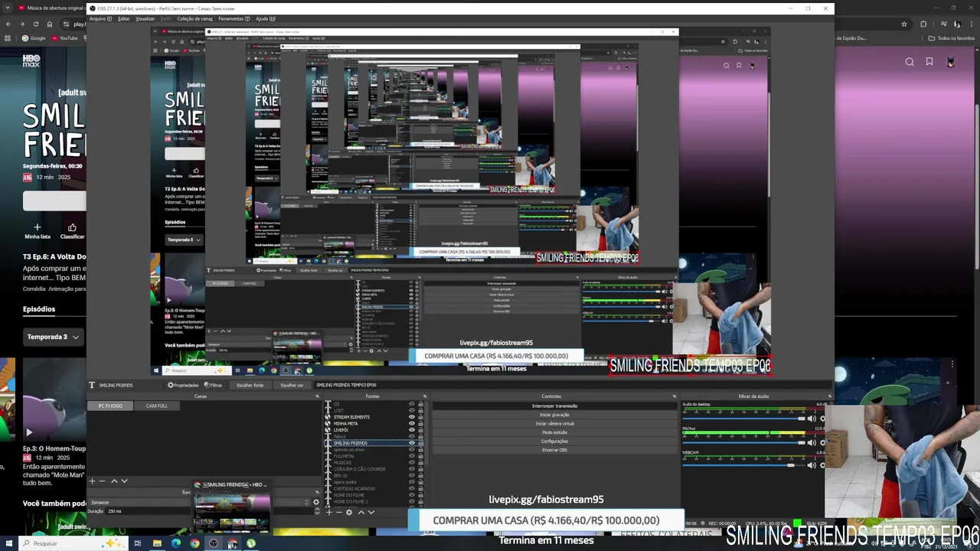Image resolution: width=980 pixels, height=551 pixels.
Task: Open the Editar menu in OBS
Action: click(x=123, y=18)
